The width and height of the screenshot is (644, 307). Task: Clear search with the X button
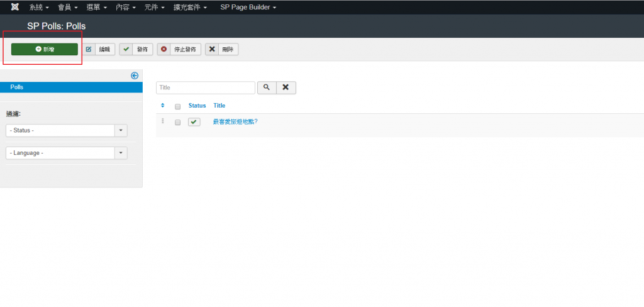pos(286,87)
